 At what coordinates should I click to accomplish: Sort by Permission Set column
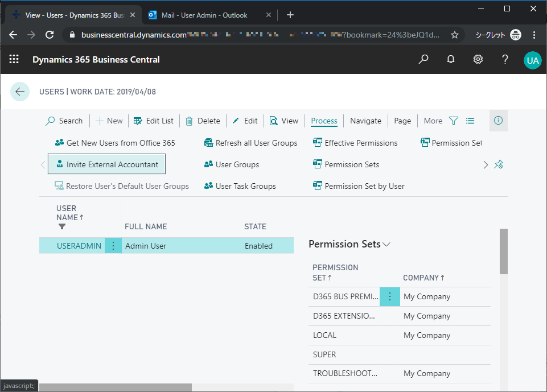coord(335,273)
